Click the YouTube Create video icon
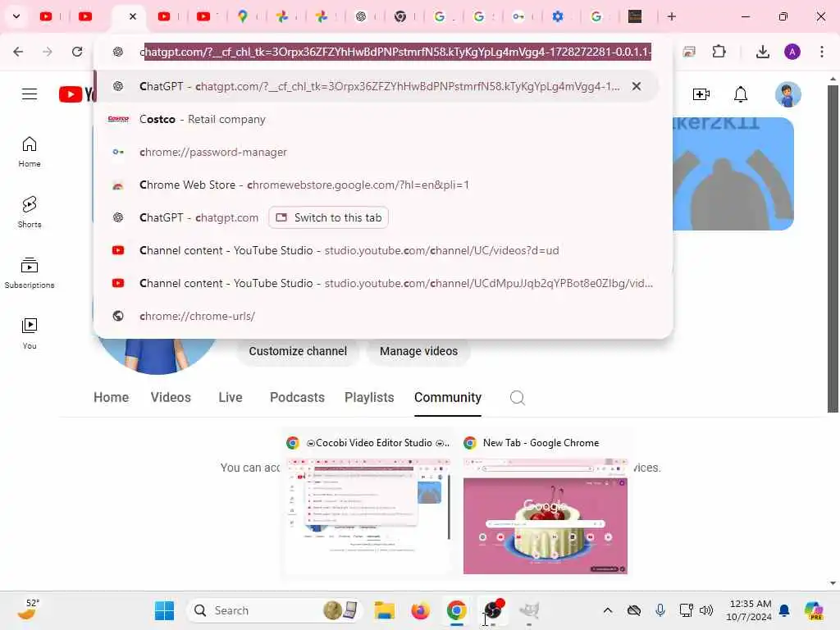This screenshot has height=630, width=840. [x=701, y=94]
